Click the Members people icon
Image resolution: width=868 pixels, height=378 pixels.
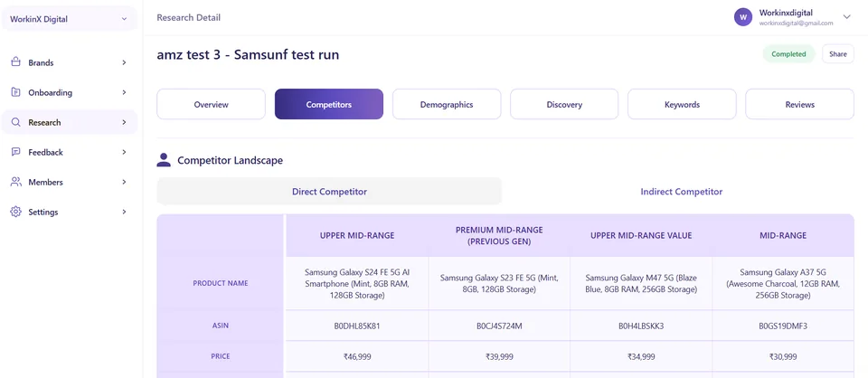(x=16, y=182)
